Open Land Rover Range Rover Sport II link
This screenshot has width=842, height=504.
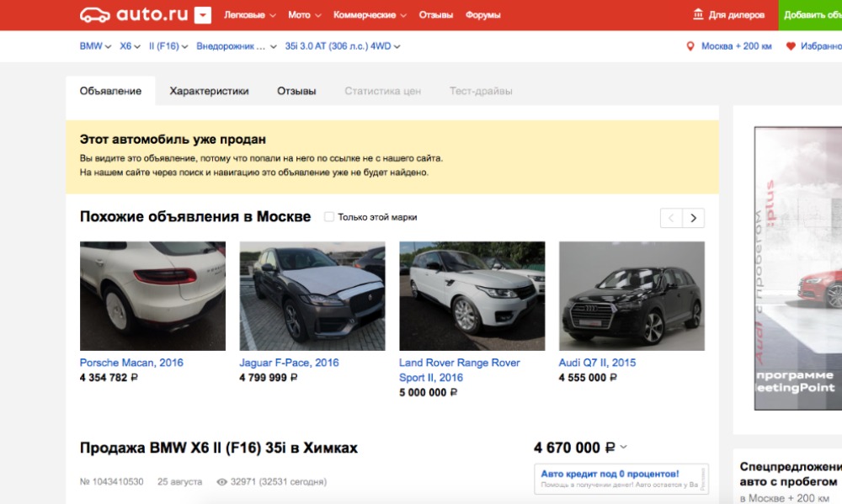459,370
